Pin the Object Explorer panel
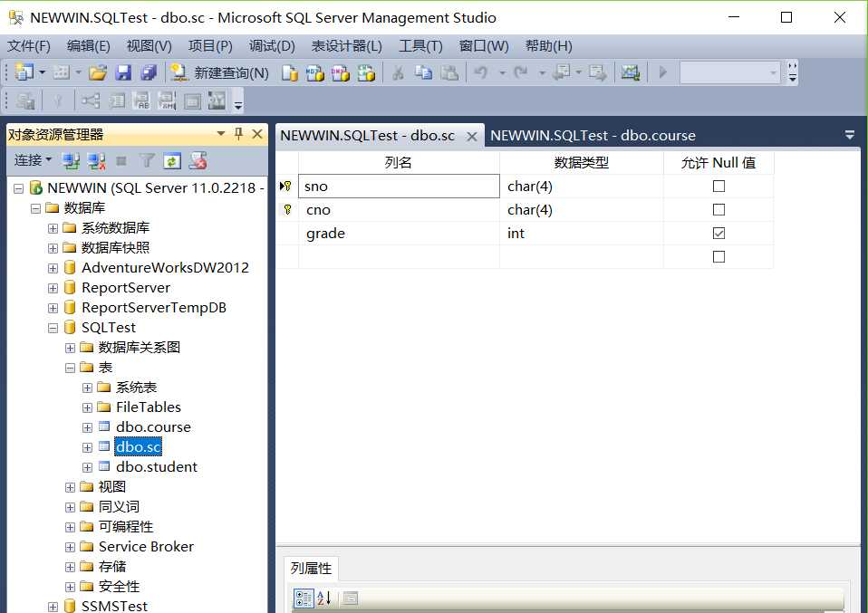This screenshot has height=613, width=868. [x=238, y=134]
